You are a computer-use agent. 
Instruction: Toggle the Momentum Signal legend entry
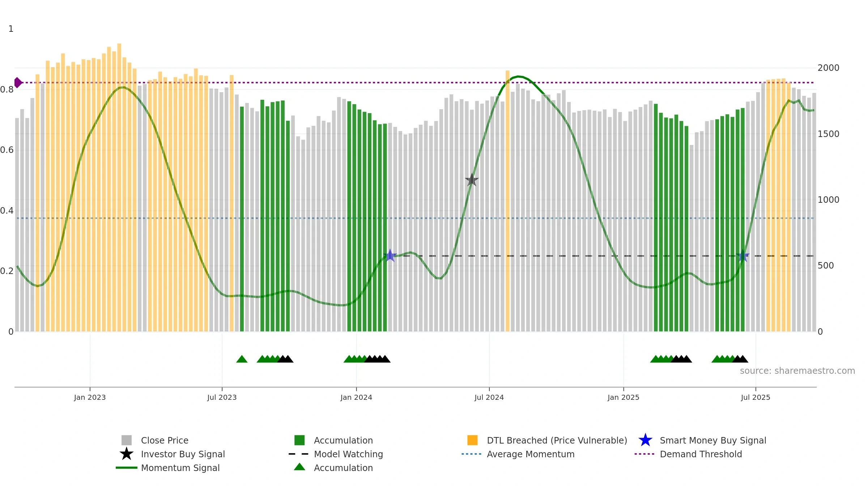(168, 468)
